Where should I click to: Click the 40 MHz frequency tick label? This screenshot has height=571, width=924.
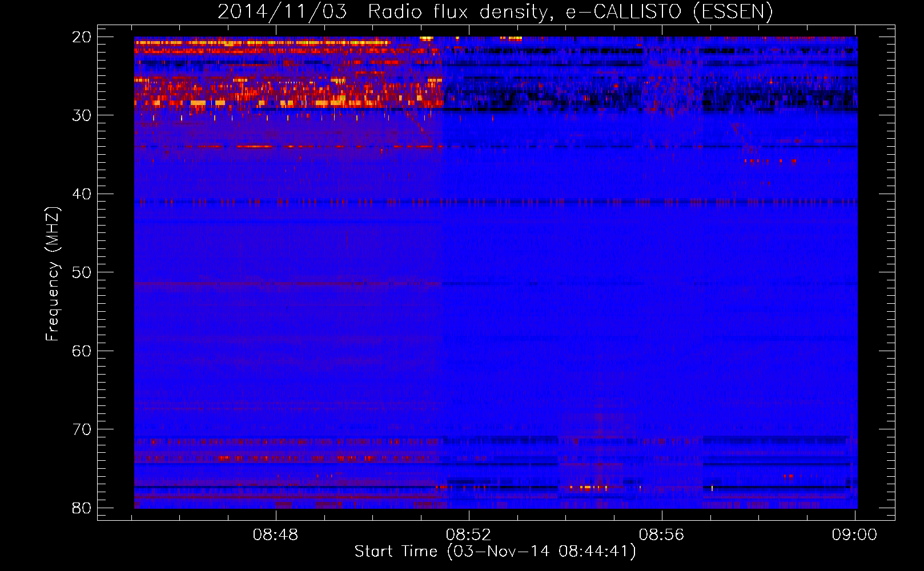pyautogui.click(x=82, y=194)
